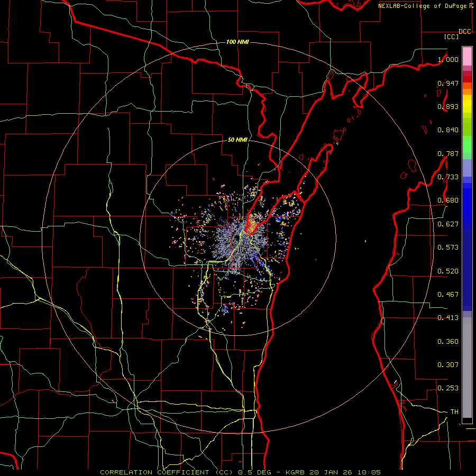Click the 0.573 legend value

448,248
